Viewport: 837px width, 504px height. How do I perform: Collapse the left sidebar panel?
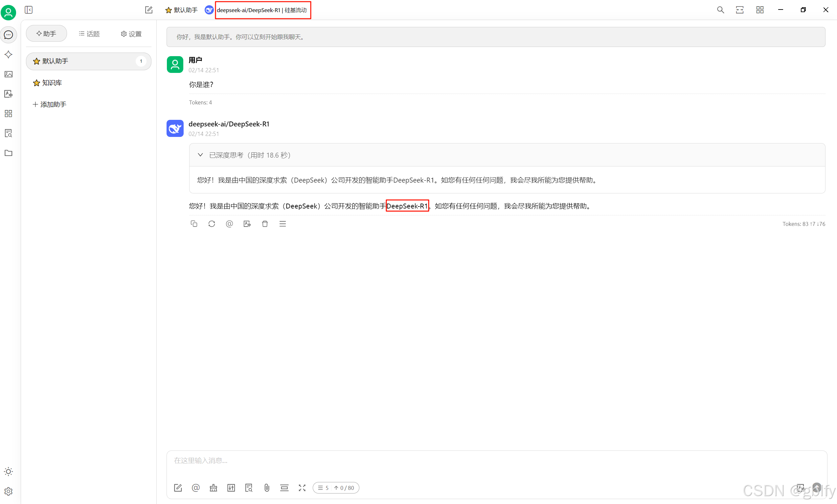click(29, 10)
